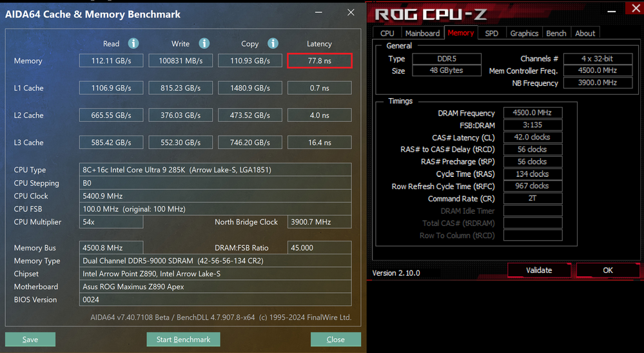Minimize the AIDA64 benchmark window
The image size is (644, 353).
[x=318, y=12]
